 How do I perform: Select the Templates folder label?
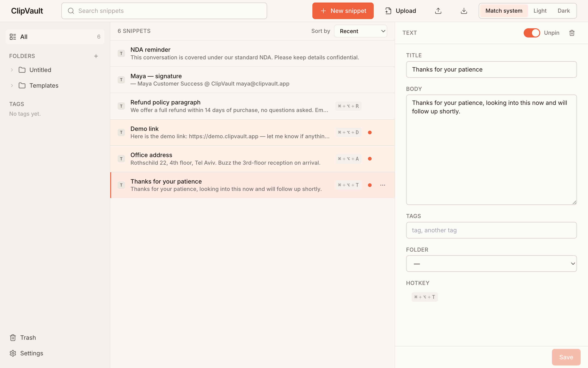(x=44, y=85)
